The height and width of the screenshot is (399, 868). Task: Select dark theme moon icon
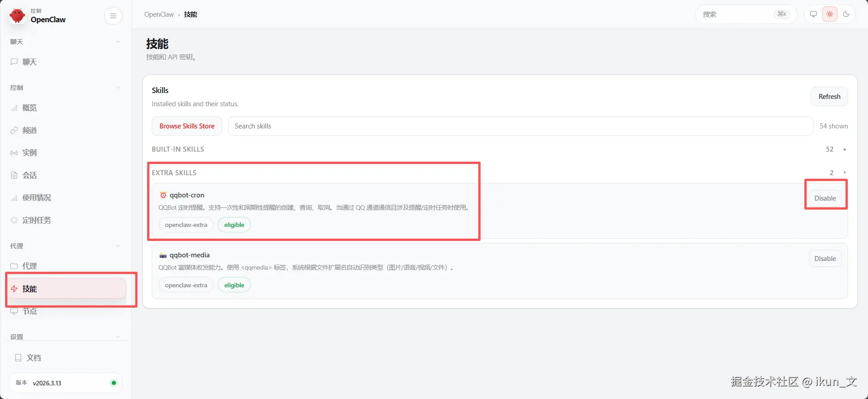tap(846, 14)
